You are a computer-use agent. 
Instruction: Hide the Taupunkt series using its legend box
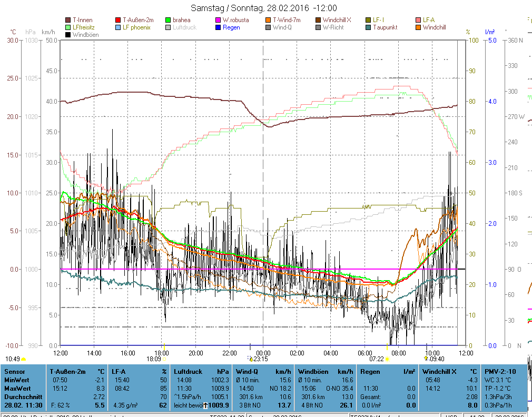click(368, 27)
